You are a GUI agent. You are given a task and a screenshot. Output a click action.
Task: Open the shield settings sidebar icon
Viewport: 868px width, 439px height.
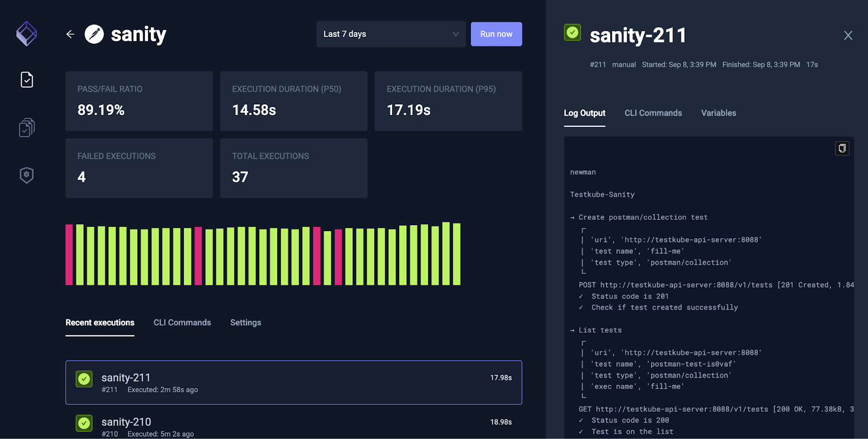pos(27,175)
